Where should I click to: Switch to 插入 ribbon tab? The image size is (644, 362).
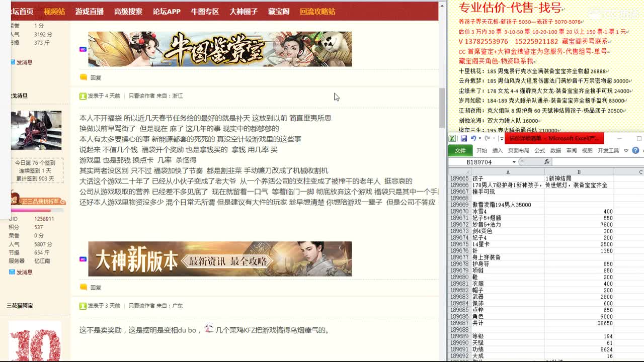498,150
